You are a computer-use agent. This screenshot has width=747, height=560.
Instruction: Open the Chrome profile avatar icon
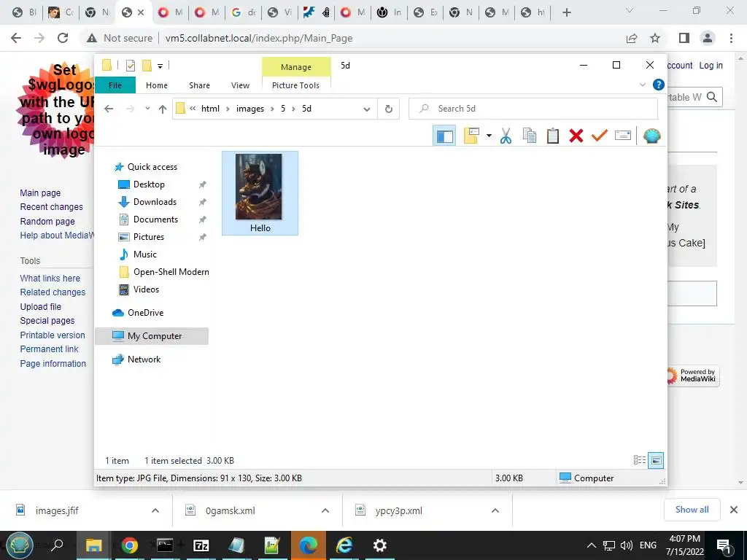708,38
